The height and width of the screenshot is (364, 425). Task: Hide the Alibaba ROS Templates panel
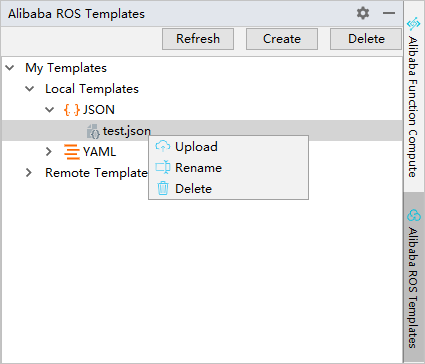[389, 13]
